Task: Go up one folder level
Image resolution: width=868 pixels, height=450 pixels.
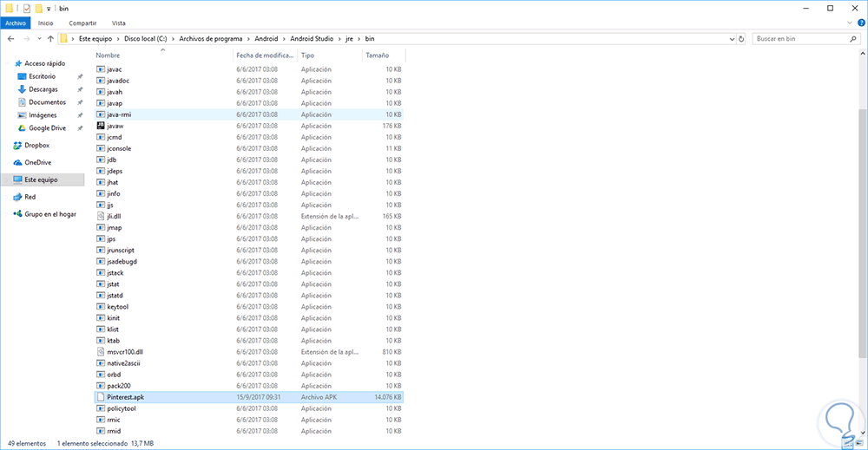Action: 50,39
